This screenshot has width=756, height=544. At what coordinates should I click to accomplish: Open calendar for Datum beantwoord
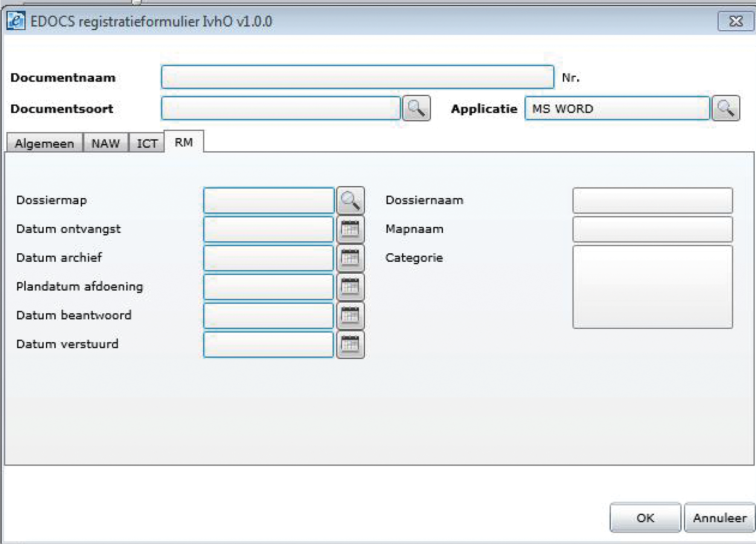[x=350, y=315]
